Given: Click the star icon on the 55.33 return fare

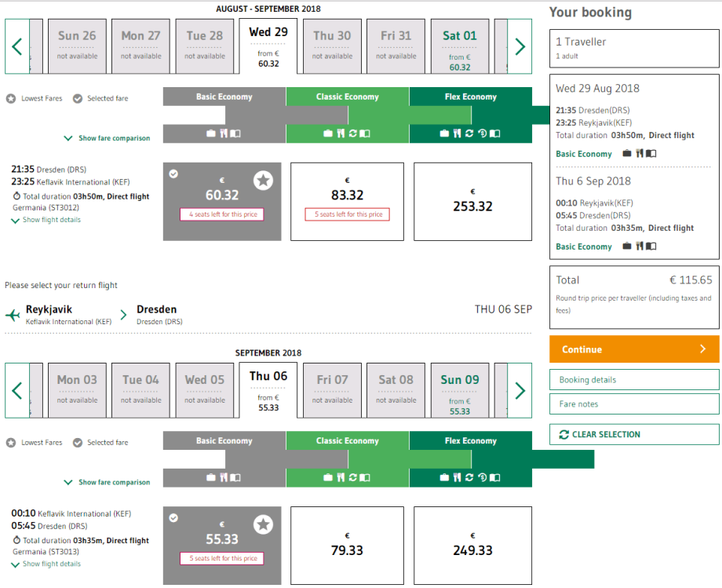Looking at the screenshot, I should tap(263, 524).
